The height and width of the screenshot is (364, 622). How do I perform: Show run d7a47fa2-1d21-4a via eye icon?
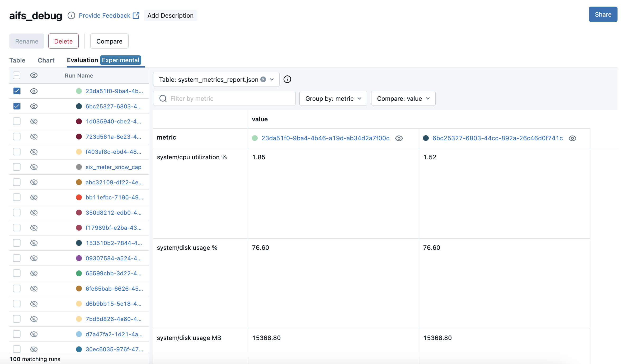pos(34,334)
